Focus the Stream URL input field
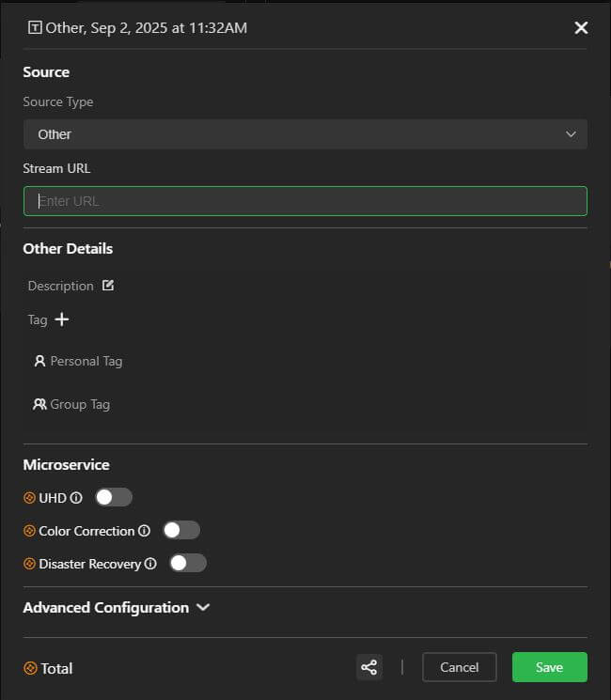Viewport: 611px width, 700px height. 305,201
